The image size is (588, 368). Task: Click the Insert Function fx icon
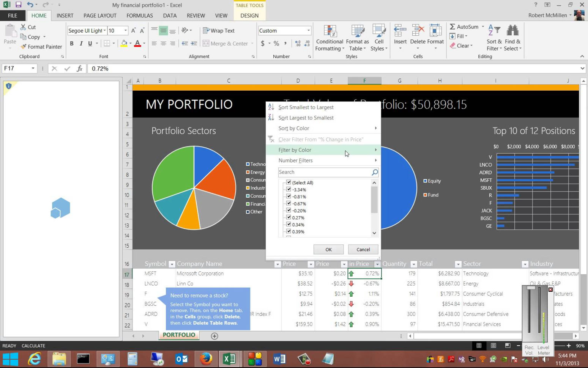click(x=79, y=69)
